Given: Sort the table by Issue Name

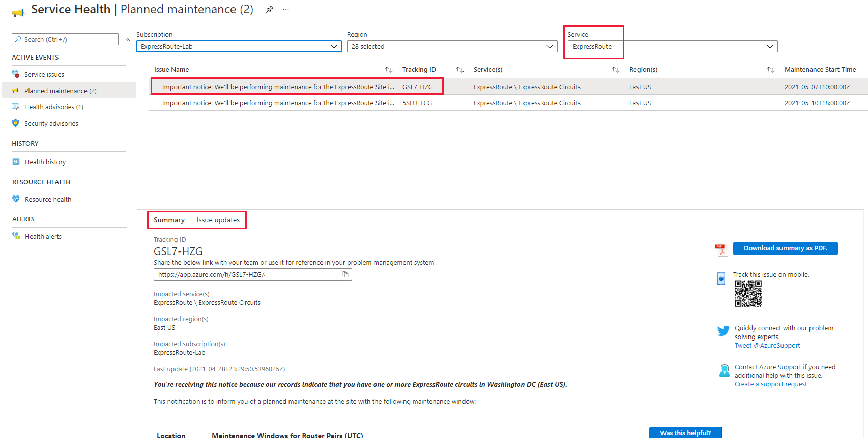Looking at the screenshot, I should [389, 70].
